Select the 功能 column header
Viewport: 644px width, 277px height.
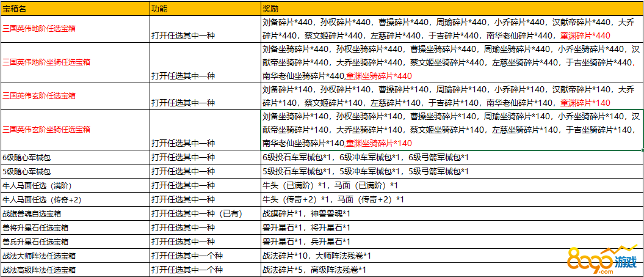204,9
